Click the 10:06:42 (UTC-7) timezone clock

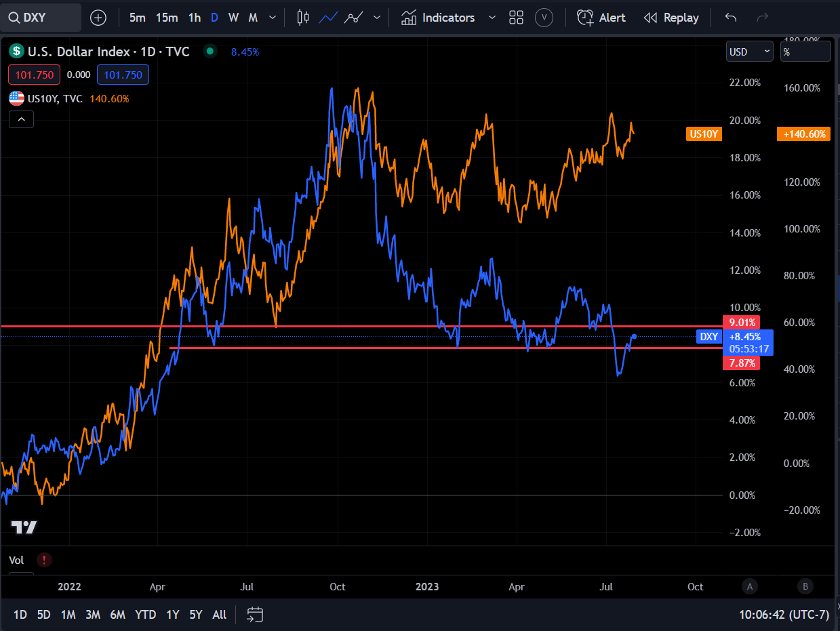point(784,615)
